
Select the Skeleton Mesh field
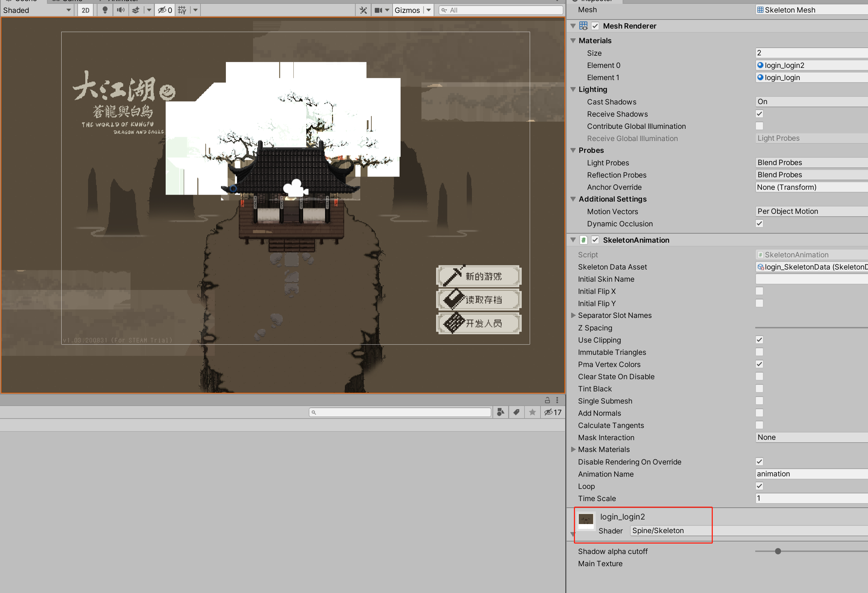click(x=811, y=10)
